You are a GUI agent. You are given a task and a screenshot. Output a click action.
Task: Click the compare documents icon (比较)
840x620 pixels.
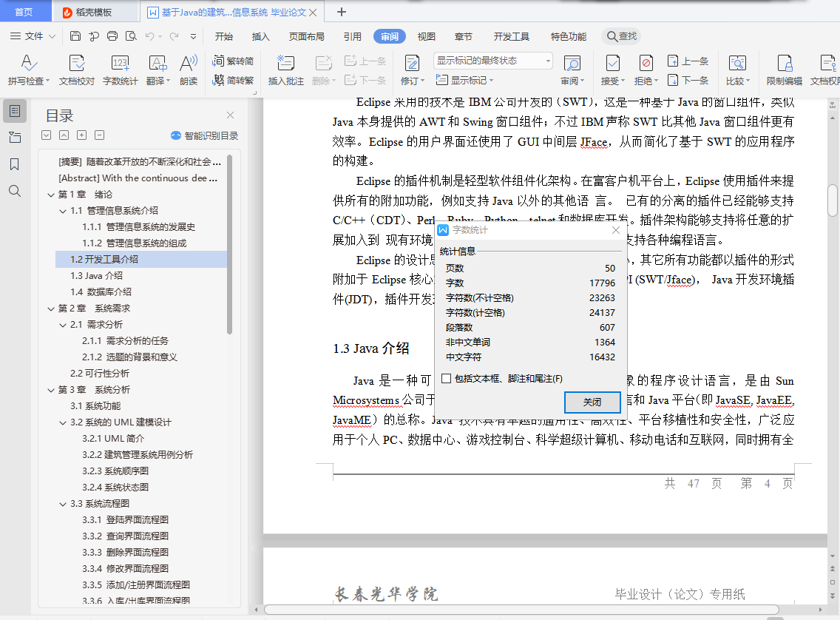738,70
